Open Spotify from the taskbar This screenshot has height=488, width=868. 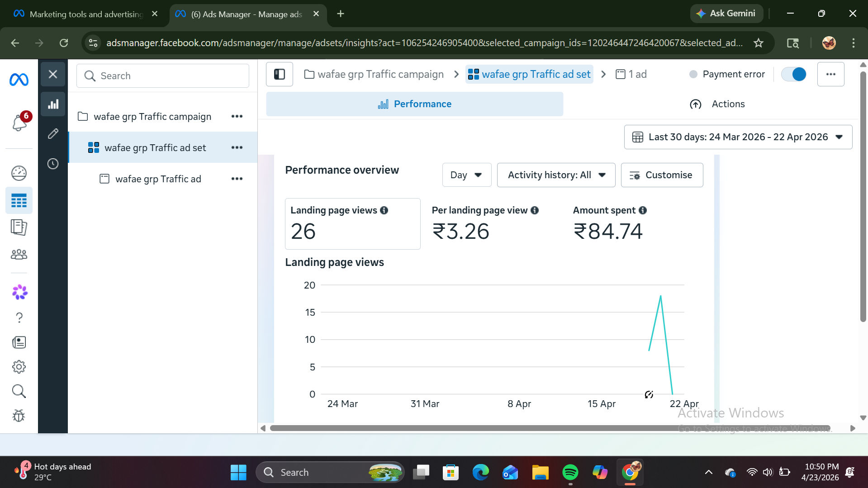click(570, 473)
